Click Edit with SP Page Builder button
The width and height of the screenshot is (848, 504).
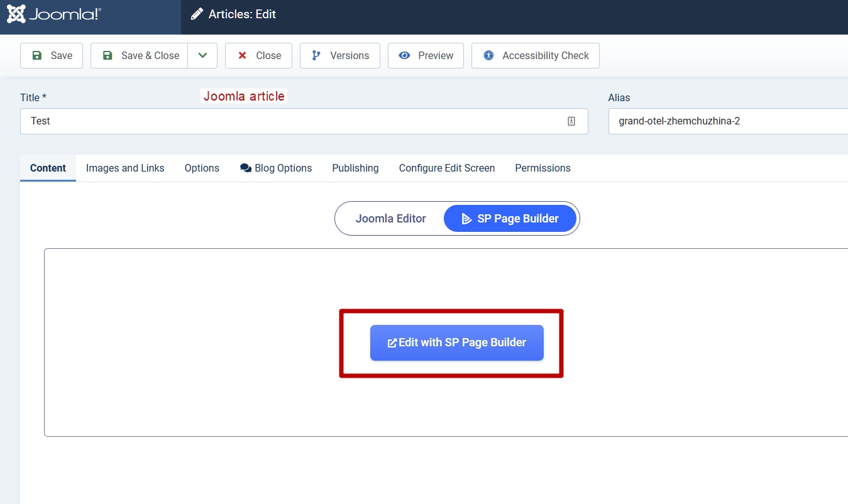(x=456, y=343)
